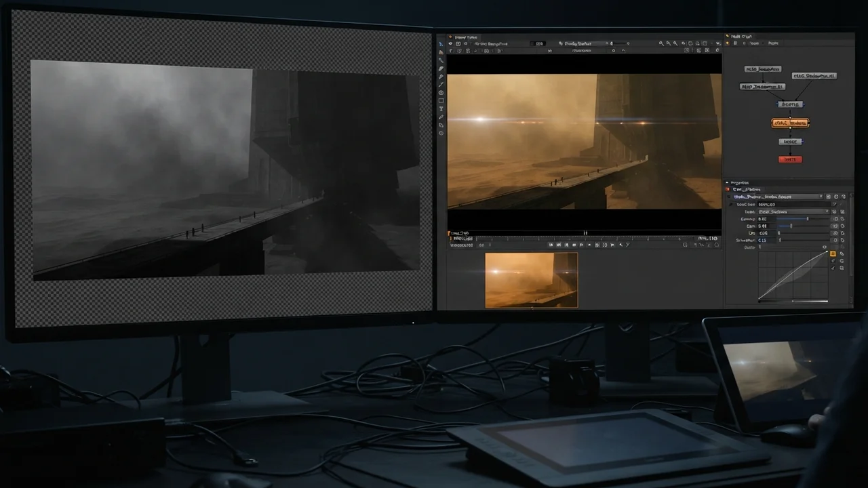
Task: Toggle the eye icon above the curve graph
Action: coord(825,247)
